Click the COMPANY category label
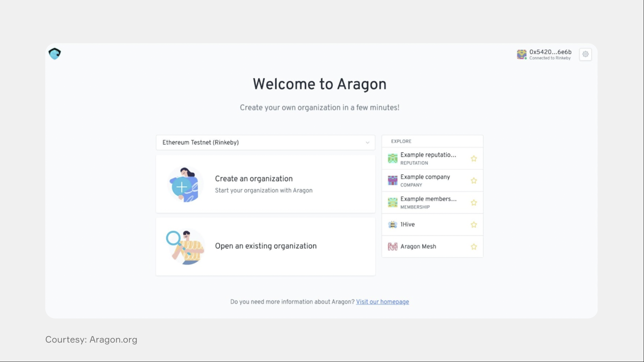 [411, 185]
